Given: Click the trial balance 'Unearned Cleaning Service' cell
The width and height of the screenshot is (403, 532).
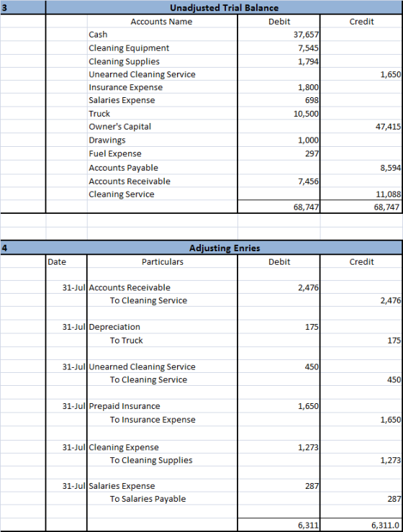Looking at the screenshot, I should pos(162,74).
